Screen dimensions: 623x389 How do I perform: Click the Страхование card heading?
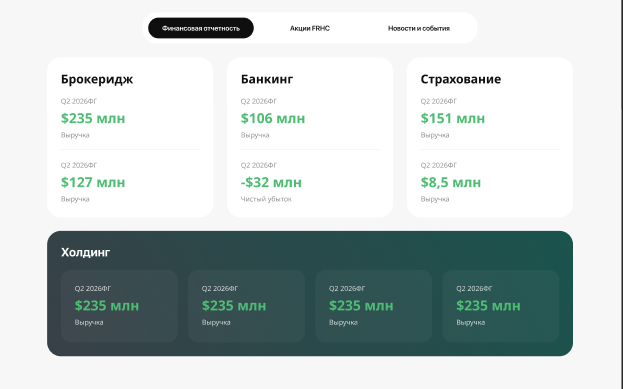461,79
